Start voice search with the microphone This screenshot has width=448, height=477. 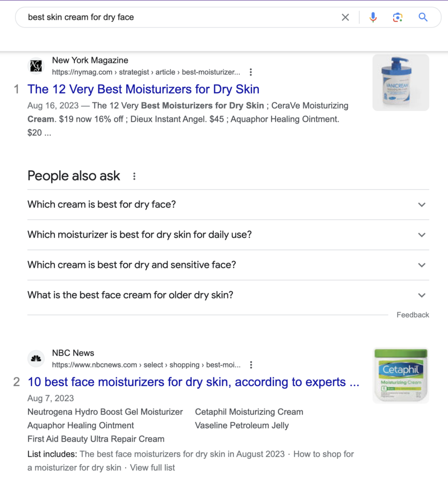(x=373, y=18)
